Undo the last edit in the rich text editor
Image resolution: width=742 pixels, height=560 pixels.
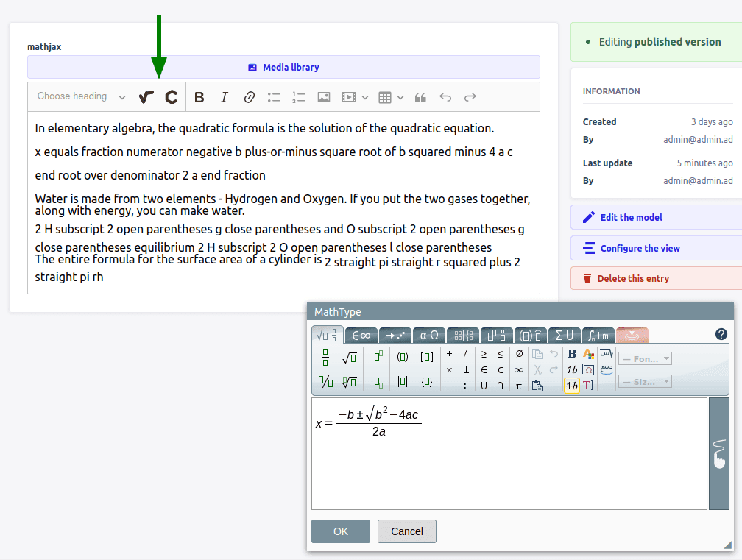(445, 97)
